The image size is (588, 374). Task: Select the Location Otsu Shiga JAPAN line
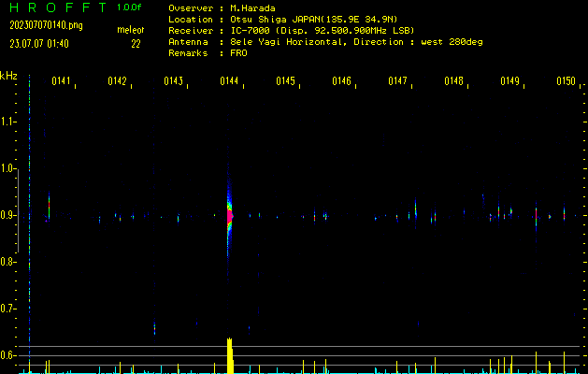point(281,19)
